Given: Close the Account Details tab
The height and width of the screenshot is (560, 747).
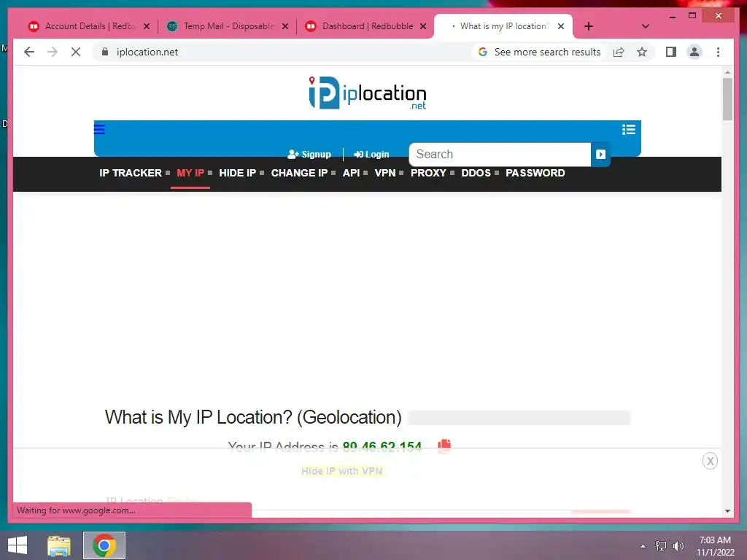Looking at the screenshot, I should [x=147, y=26].
